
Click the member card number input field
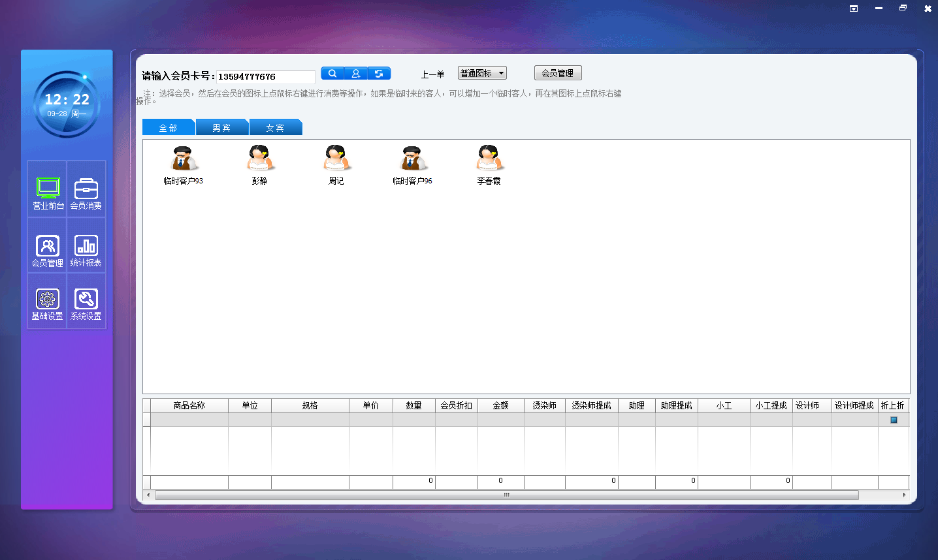pyautogui.click(x=265, y=76)
